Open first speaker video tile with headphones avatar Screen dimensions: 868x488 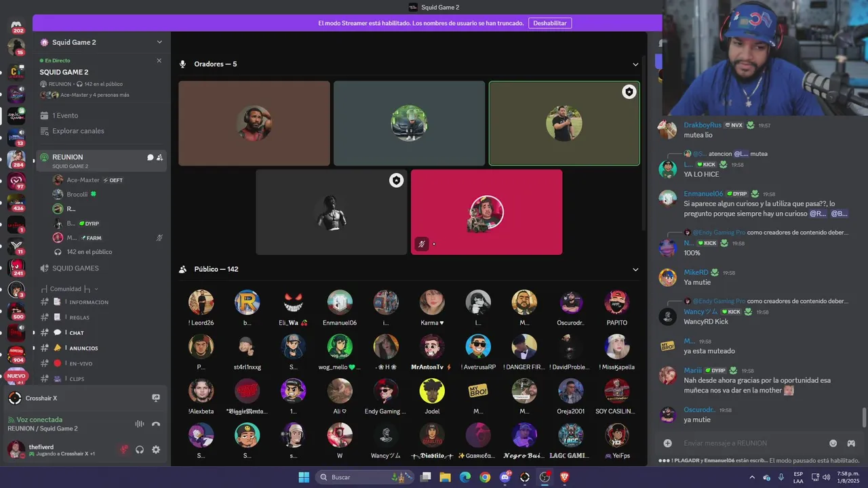(254, 123)
